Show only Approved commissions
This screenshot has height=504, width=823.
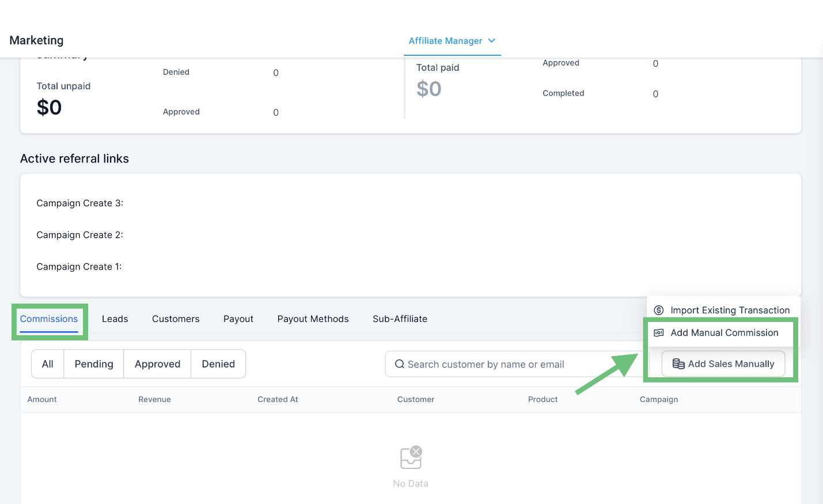157,364
